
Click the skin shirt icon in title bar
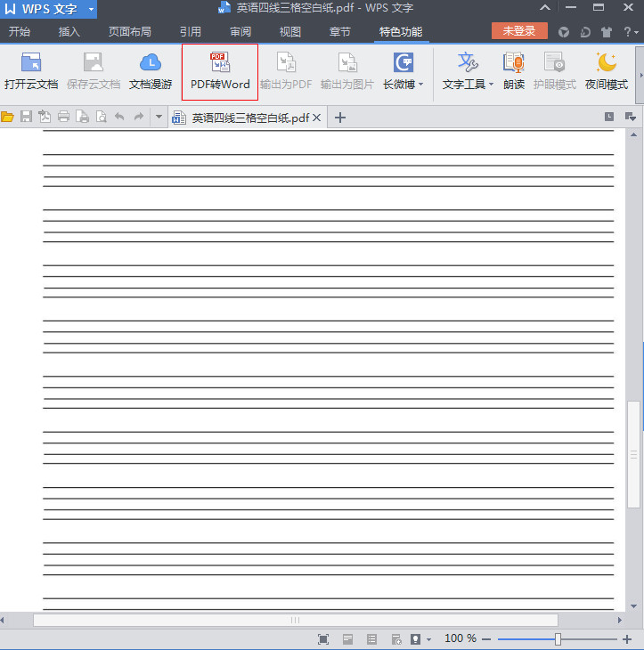tap(607, 32)
